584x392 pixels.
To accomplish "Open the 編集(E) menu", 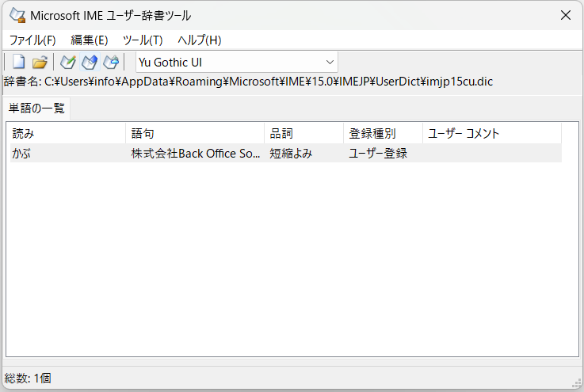I will [90, 40].
